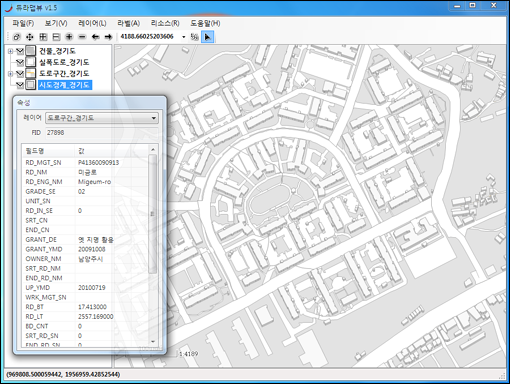510x384 pixels.
Task: Select the RD_MGT_SN field row
Action: pyautogui.click(x=85, y=163)
